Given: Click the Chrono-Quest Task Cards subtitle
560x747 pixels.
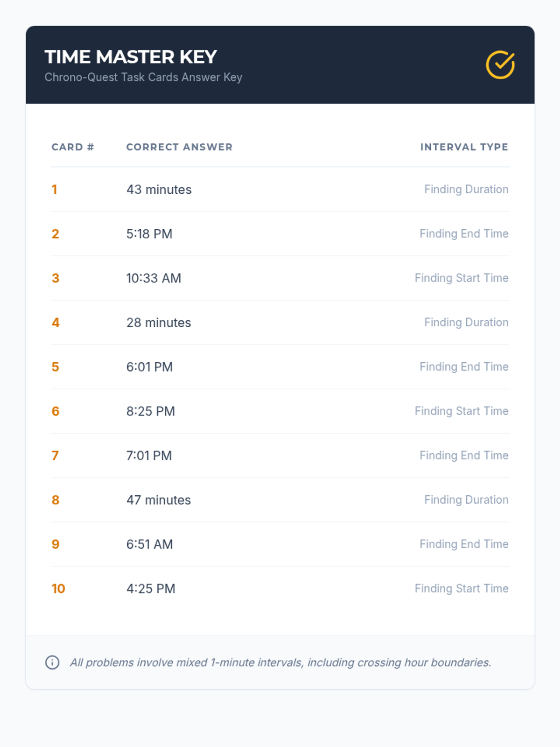Looking at the screenshot, I should pos(143,78).
